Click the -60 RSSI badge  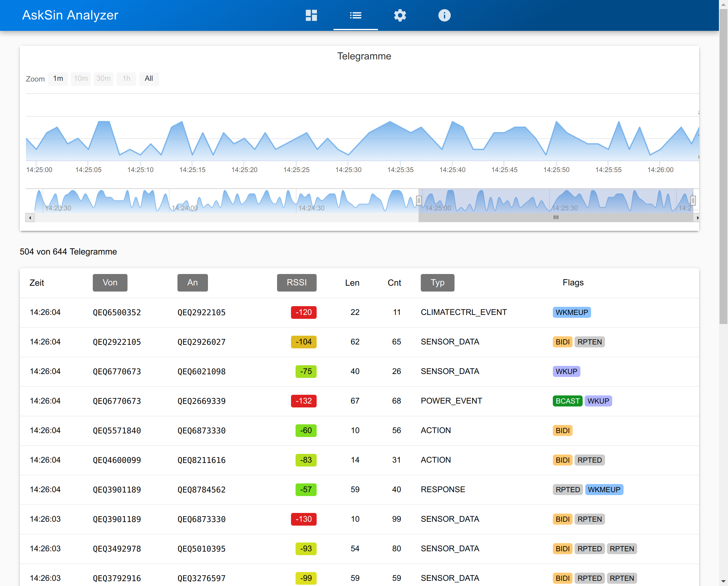(306, 430)
